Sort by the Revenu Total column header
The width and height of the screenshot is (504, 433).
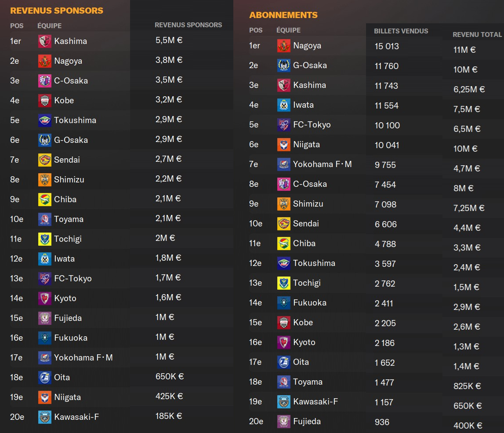[477, 34]
